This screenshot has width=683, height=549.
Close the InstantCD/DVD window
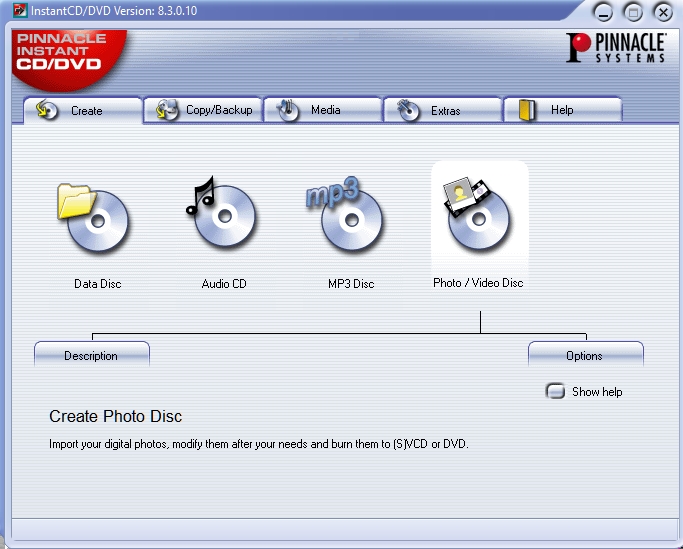pyautogui.click(x=663, y=12)
